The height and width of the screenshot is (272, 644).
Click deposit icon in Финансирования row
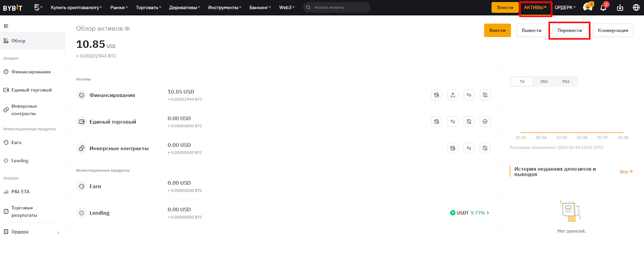(437, 95)
